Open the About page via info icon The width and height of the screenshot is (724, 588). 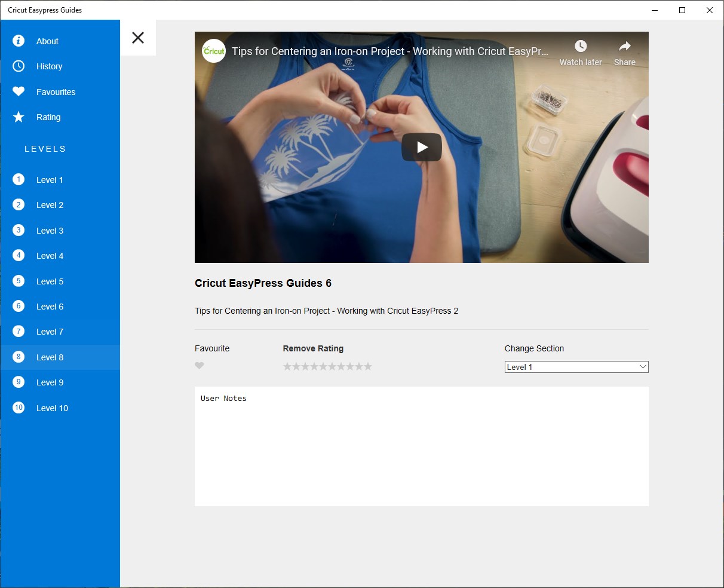(x=19, y=41)
